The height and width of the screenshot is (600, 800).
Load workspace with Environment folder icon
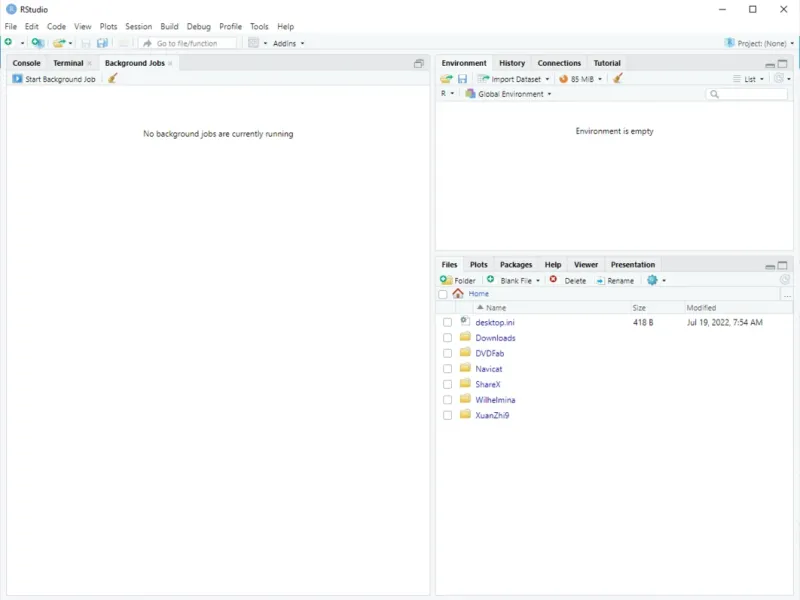[446, 79]
